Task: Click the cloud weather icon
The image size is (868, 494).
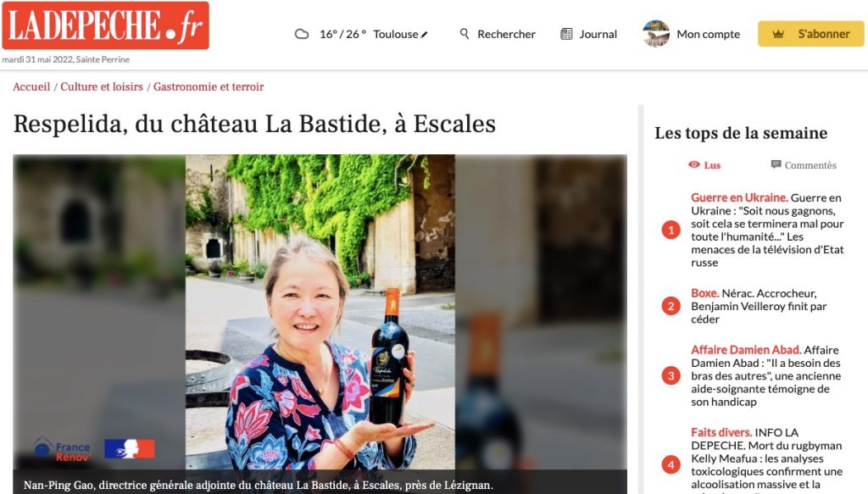Action: point(302,34)
